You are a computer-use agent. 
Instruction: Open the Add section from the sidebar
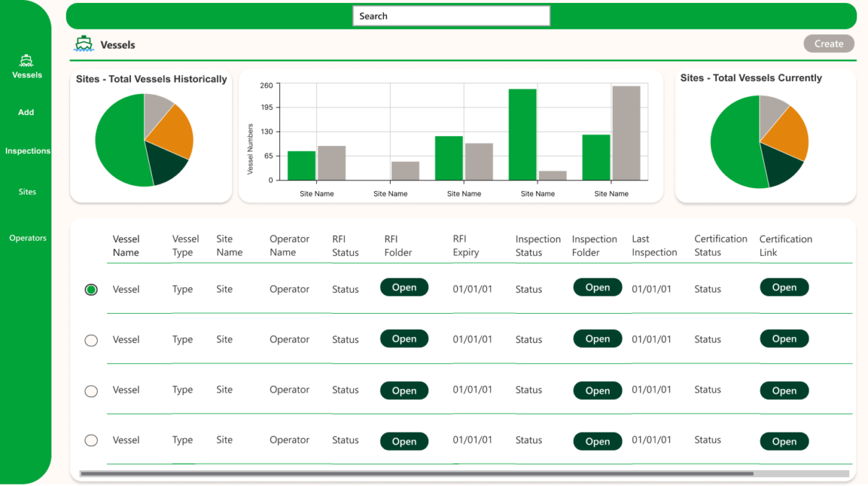pyautogui.click(x=26, y=112)
